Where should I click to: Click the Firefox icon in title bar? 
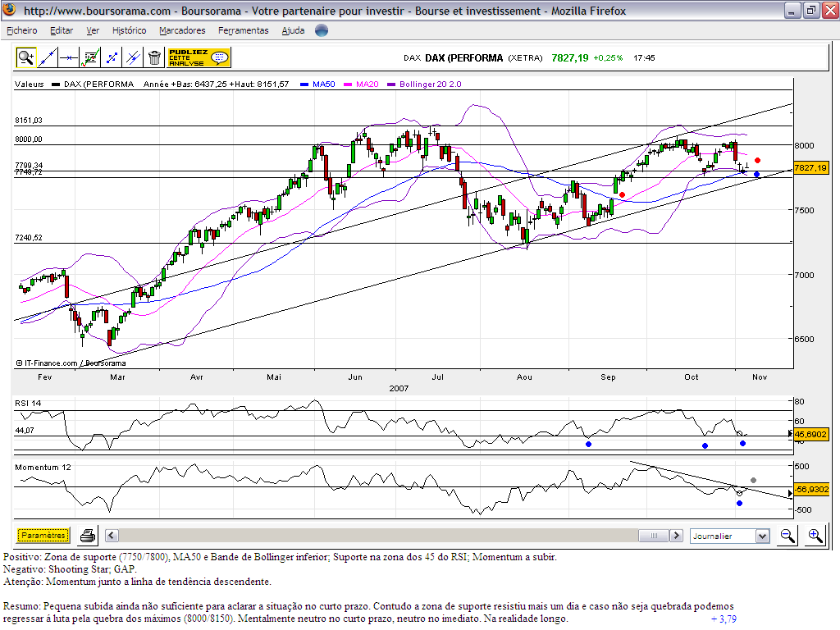[x=10, y=10]
